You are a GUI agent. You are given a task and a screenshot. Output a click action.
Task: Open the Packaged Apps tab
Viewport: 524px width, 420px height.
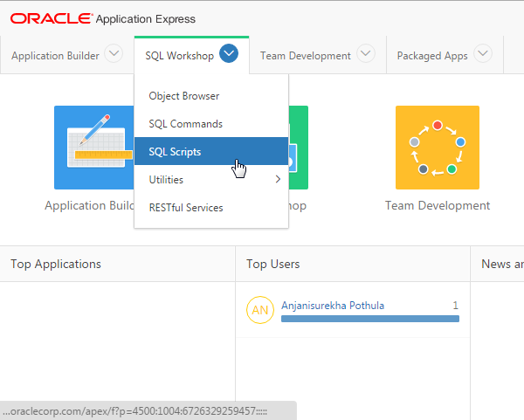[432, 56]
